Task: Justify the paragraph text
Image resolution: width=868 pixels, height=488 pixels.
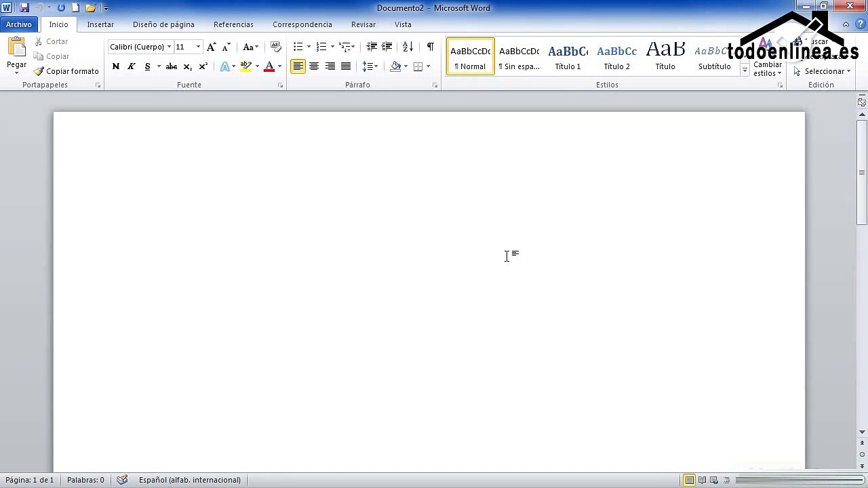Action: coord(346,66)
